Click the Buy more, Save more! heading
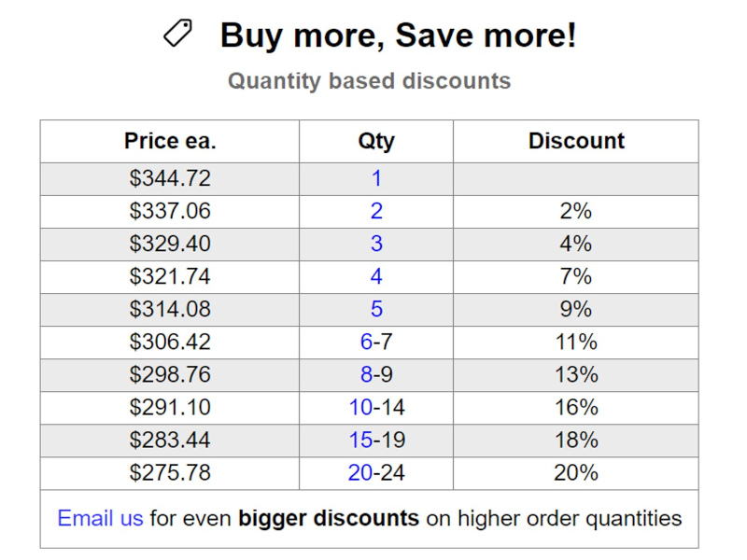 coord(399,36)
